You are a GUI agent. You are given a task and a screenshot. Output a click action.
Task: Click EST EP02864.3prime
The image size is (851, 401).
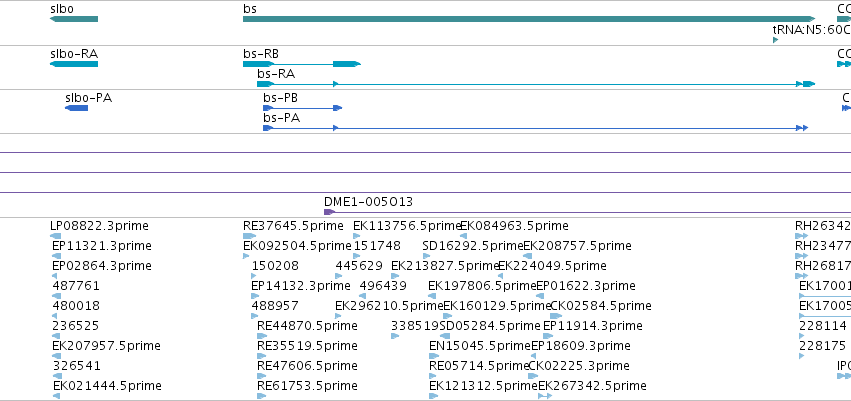[x=102, y=266]
